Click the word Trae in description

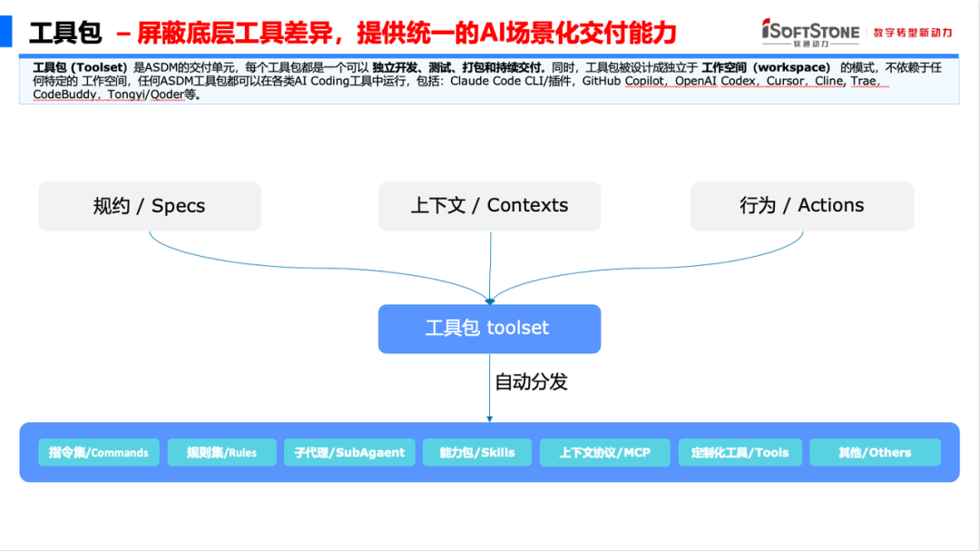(x=863, y=81)
